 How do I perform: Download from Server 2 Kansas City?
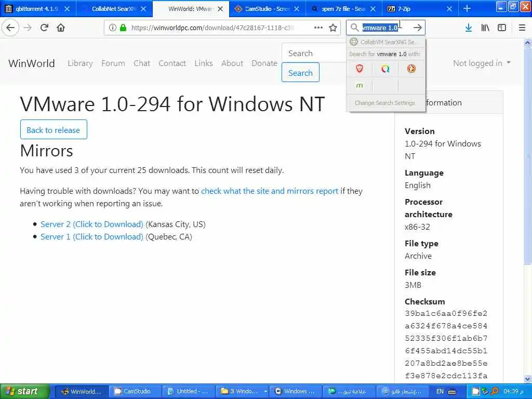[x=91, y=224]
